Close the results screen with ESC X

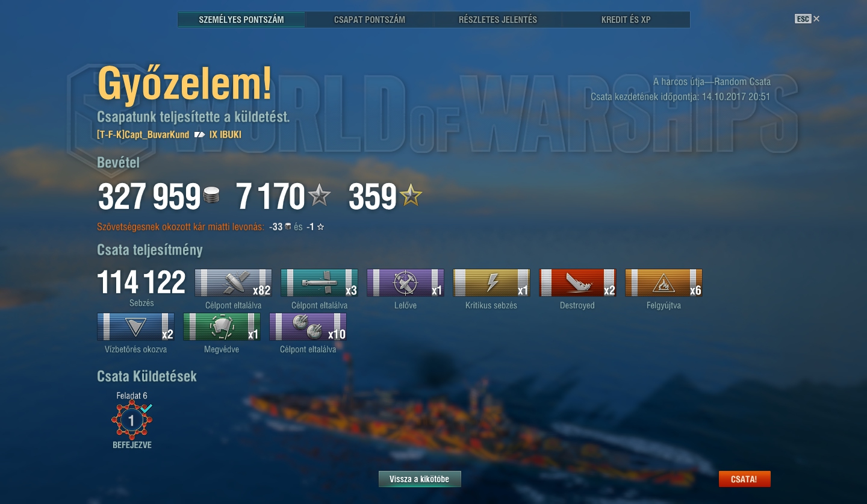tap(807, 19)
